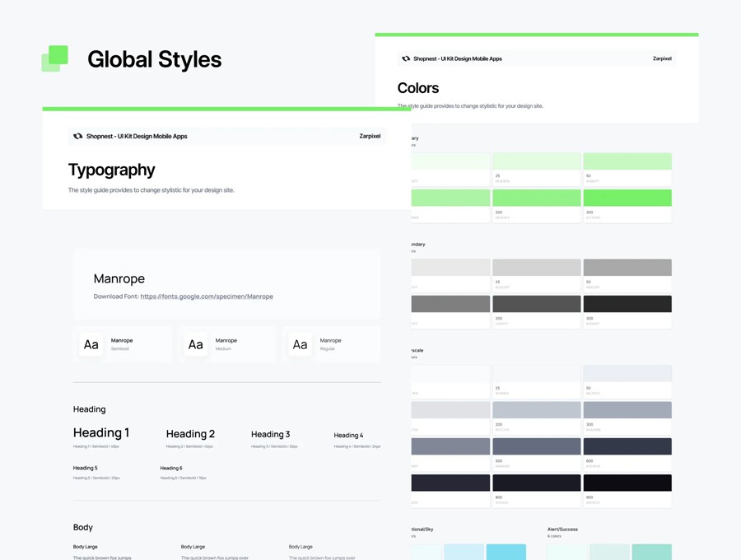Pick the brightest sky blue swatch
Screen dimensions: 741x560
(x=506, y=551)
